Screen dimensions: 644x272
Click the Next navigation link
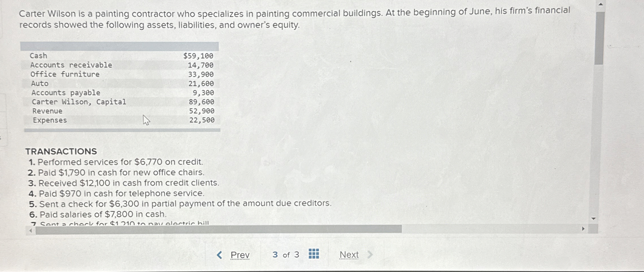point(349,254)
